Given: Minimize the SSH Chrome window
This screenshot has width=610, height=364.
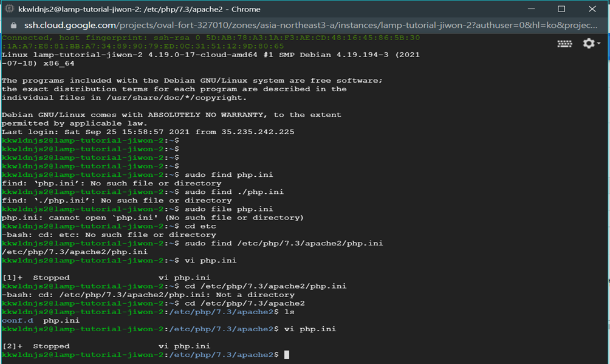Looking at the screenshot, I should [x=532, y=9].
